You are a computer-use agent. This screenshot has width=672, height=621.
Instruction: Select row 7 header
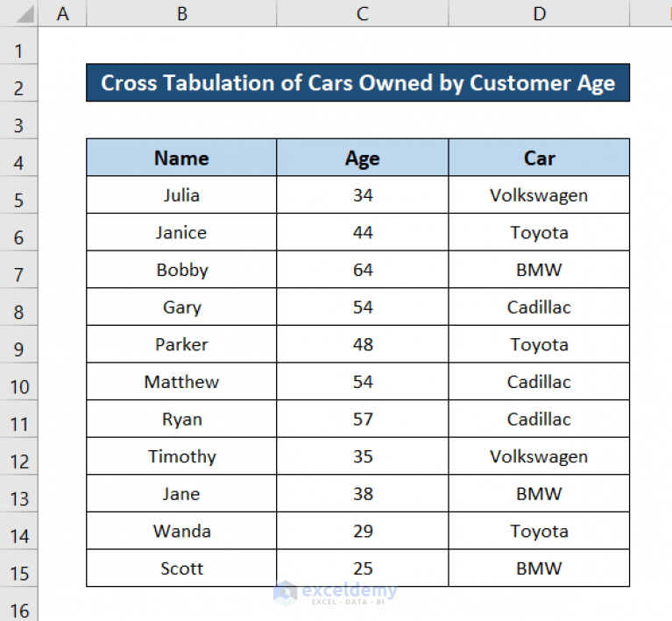(19, 270)
